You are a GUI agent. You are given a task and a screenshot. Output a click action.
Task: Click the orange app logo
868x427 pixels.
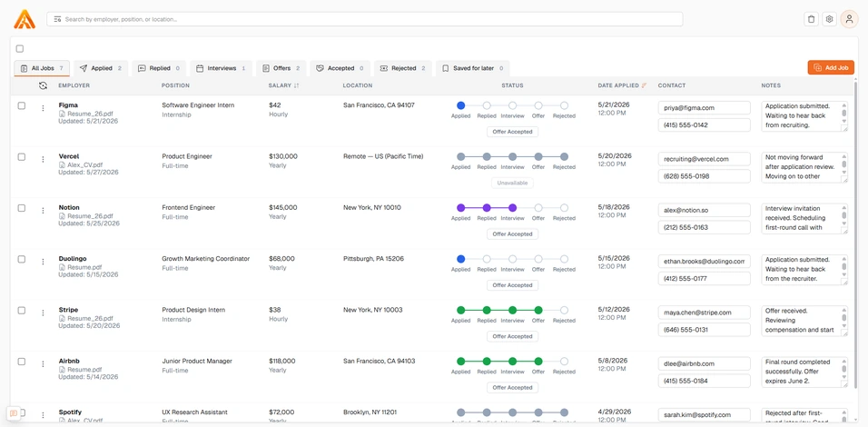point(25,19)
